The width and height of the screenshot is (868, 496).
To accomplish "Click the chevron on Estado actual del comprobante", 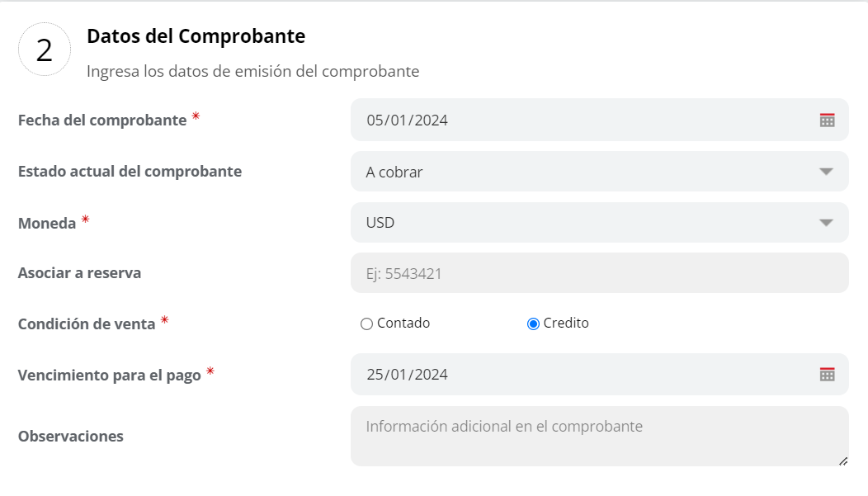I will [826, 171].
